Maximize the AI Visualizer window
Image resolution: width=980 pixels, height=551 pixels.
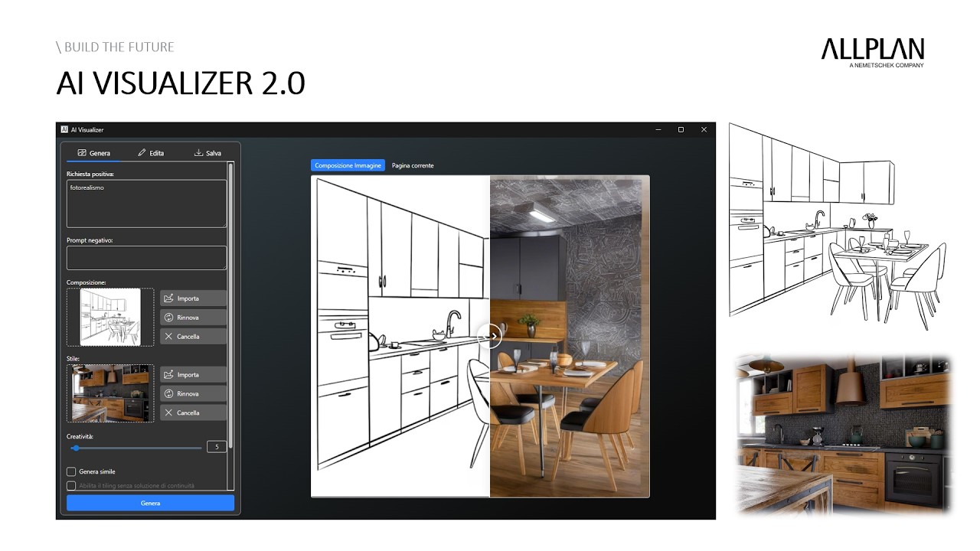tap(681, 130)
